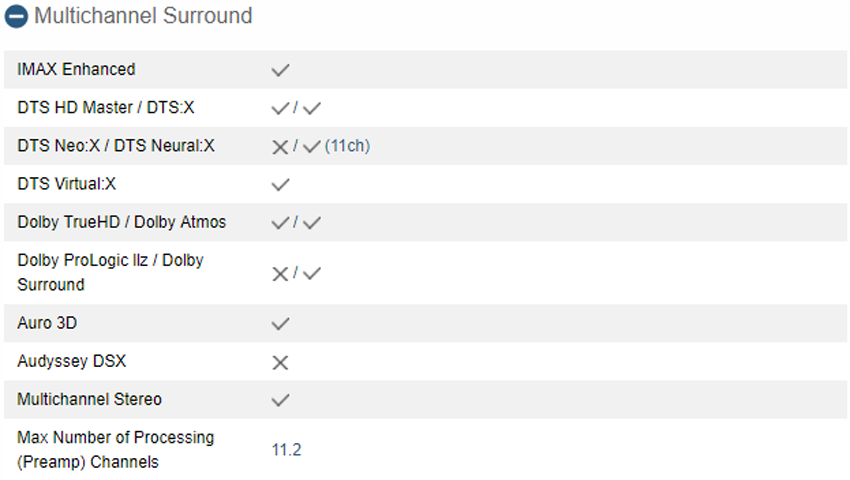Click the DTS:X second checkmark icon

click(x=312, y=108)
